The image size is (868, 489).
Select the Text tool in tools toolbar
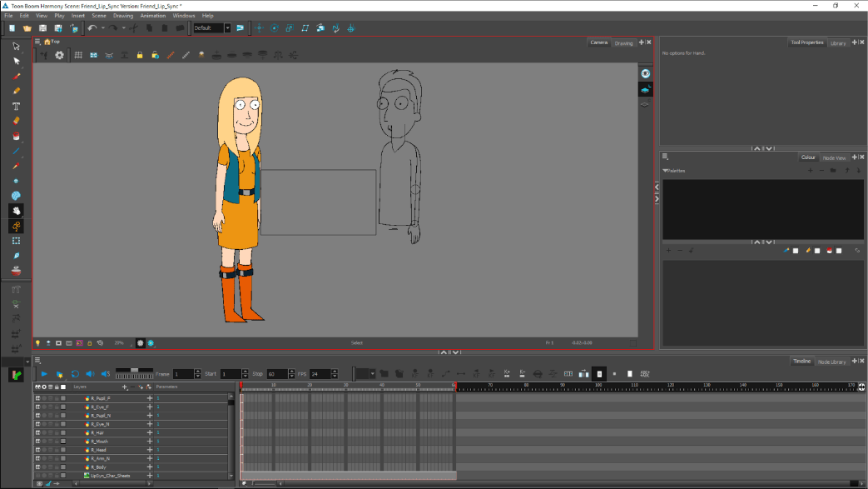[16, 106]
